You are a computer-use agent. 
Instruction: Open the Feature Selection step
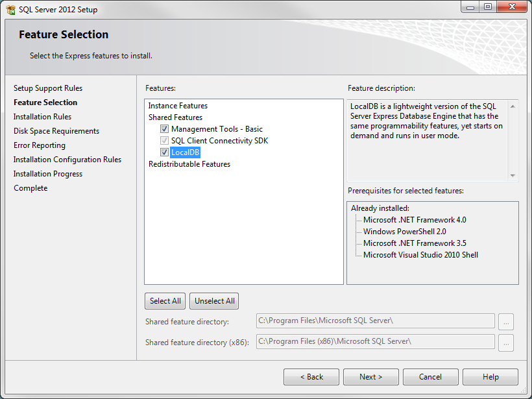point(45,103)
